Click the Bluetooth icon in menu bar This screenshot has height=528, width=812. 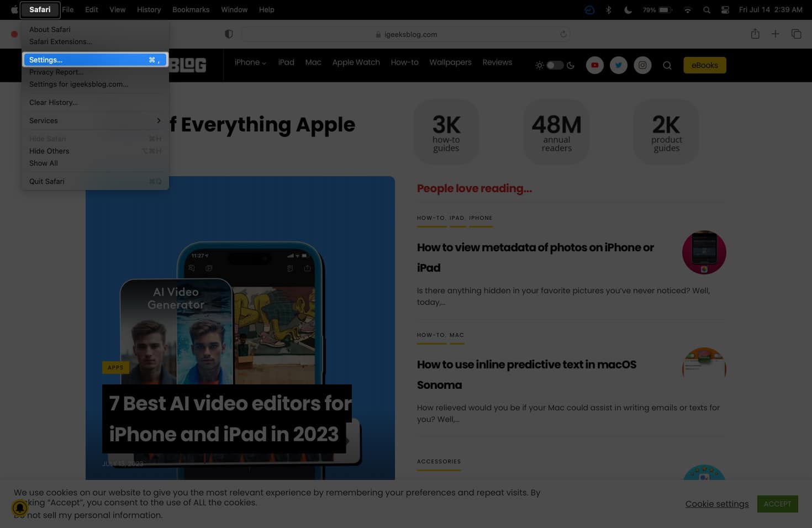[608, 9]
